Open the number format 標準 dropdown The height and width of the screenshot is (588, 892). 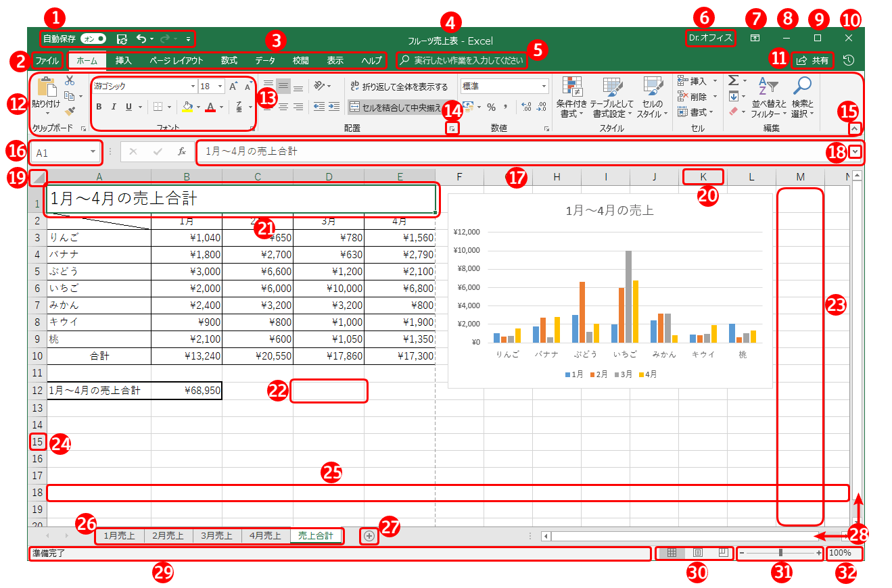click(544, 87)
